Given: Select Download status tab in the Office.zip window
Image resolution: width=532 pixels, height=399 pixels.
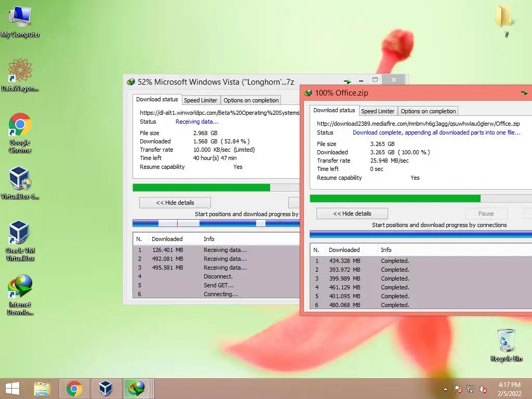Looking at the screenshot, I should [x=334, y=110].
